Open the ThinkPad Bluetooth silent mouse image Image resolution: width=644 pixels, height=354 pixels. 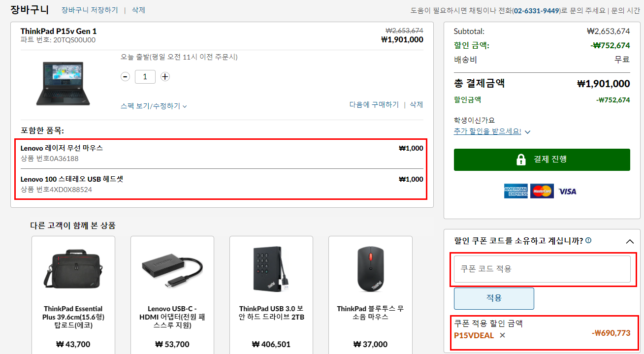[370, 269]
